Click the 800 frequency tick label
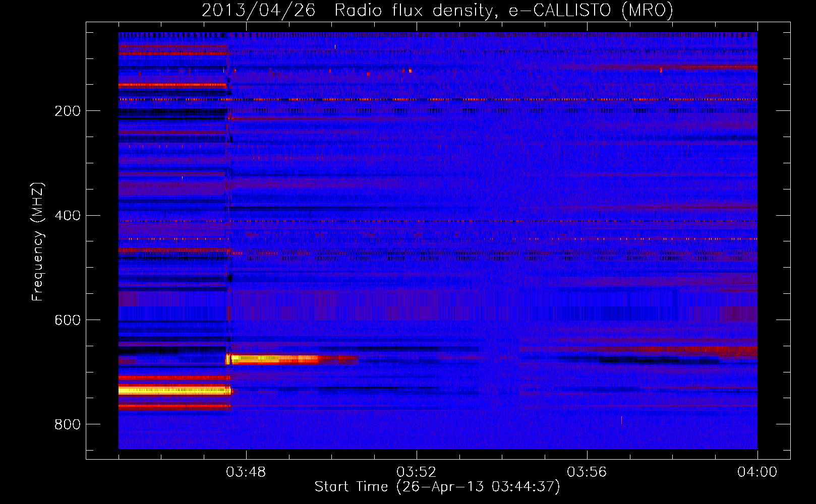The height and width of the screenshot is (504, 816). point(68,425)
